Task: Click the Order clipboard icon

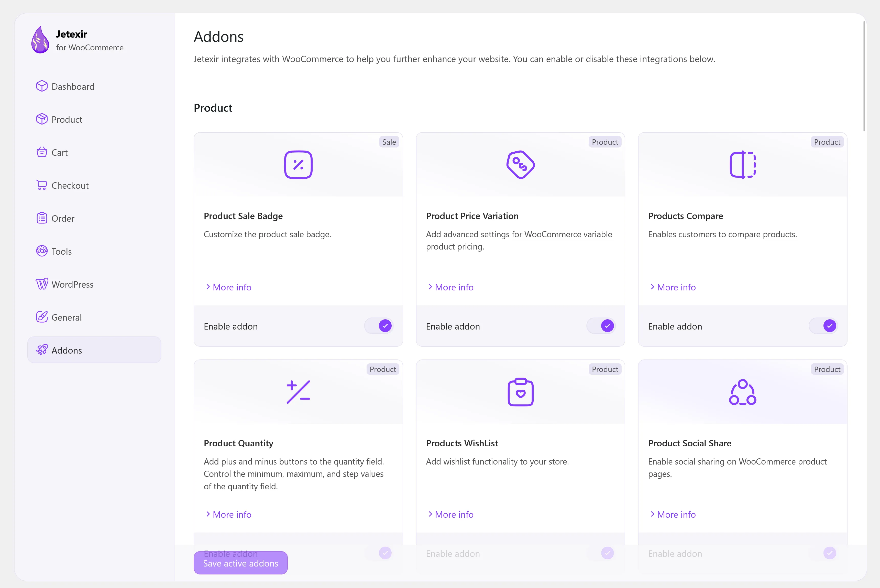Action: click(x=42, y=218)
